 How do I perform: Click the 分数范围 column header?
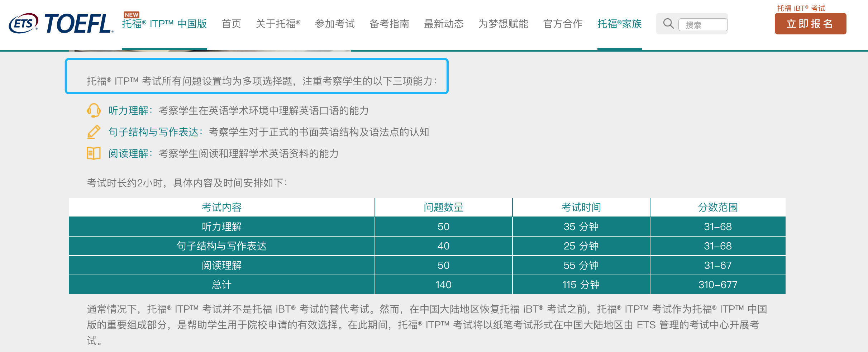click(x=718, y=207)
